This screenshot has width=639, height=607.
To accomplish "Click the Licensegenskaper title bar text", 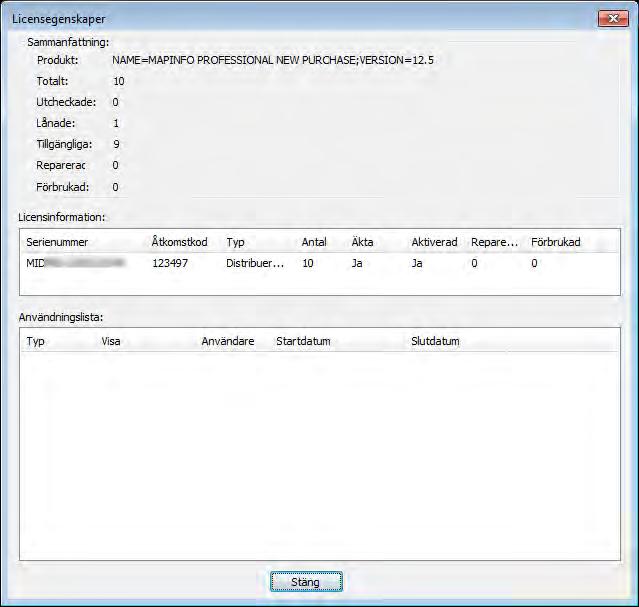I will 59,19.
